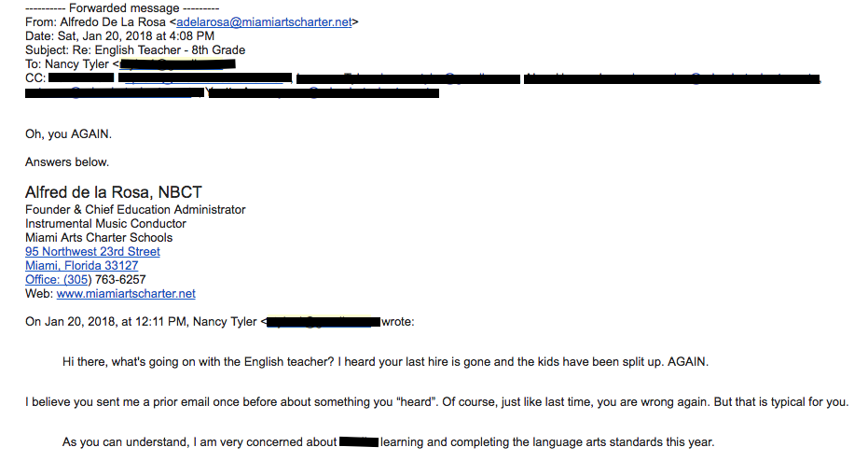Image resolution: width=868 pixels, height=461 pixels.
Task: Click the subject line "Re: English Teacher - 8th Grade"
Action: coord(135,50)
